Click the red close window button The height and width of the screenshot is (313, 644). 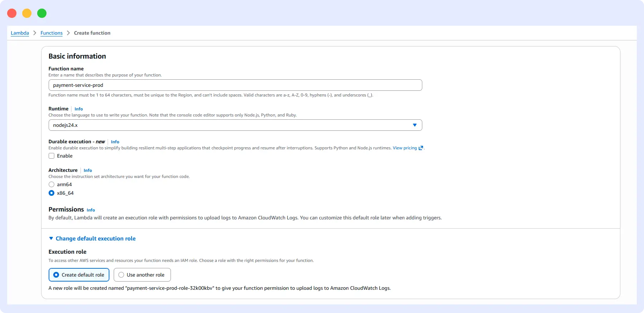12,13
